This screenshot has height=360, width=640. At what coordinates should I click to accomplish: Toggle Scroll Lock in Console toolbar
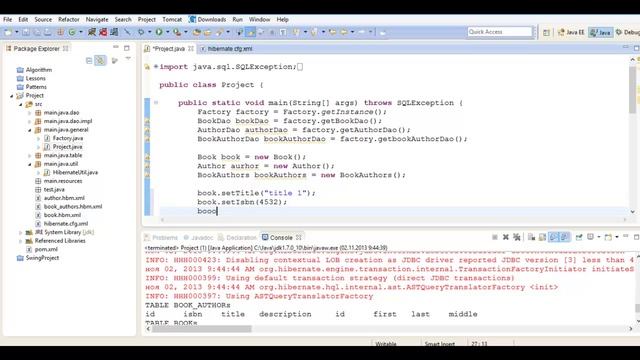[x=542, y=237]
